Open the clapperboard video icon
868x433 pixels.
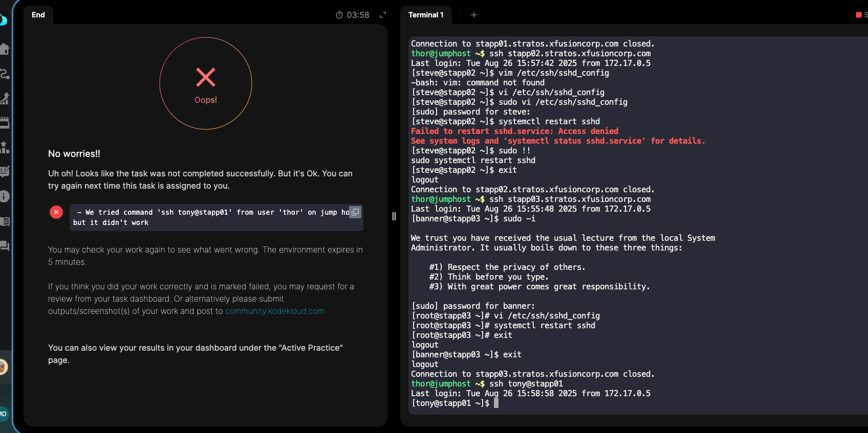click(5, 123)
